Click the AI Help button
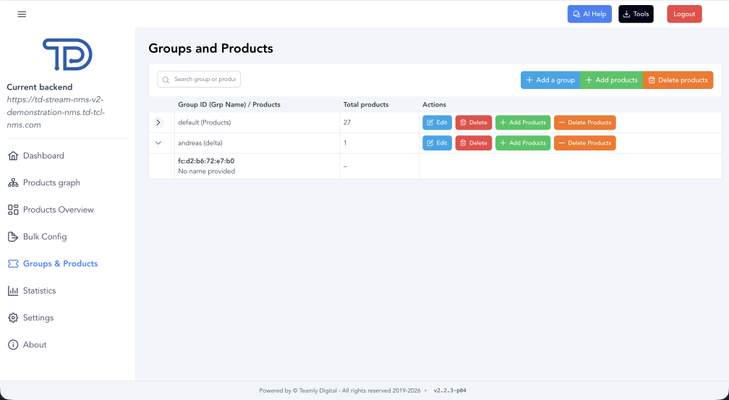The image size is (729, 400). click(x=589, y=14)
